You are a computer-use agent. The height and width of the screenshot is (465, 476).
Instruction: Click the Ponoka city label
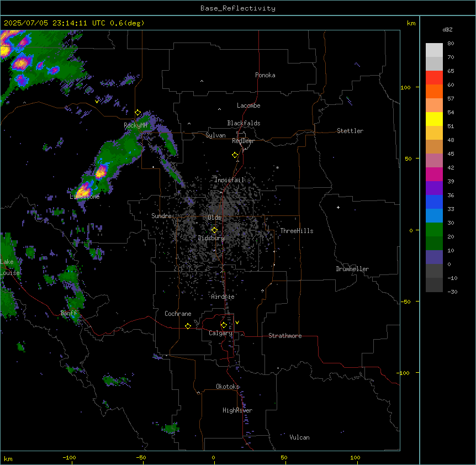pyautogui.click(x=265, y=75)
